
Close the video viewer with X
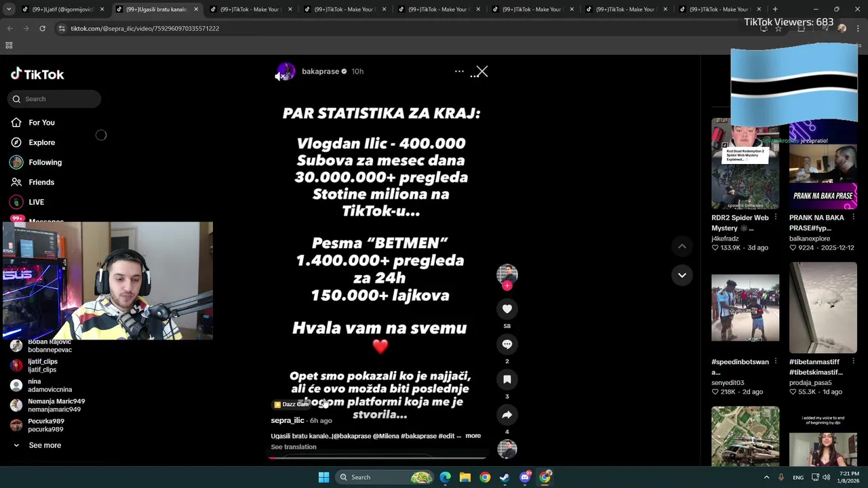tap(481, 71)
